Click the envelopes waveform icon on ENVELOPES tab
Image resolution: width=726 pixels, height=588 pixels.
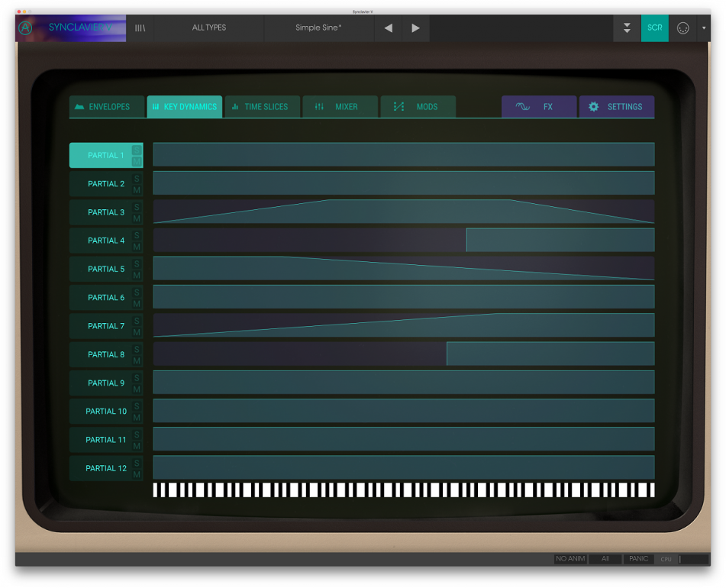point(79,107)
